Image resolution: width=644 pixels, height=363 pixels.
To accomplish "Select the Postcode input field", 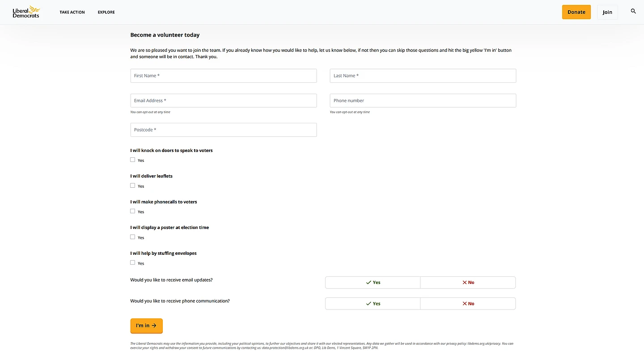I will coord(223,130).
